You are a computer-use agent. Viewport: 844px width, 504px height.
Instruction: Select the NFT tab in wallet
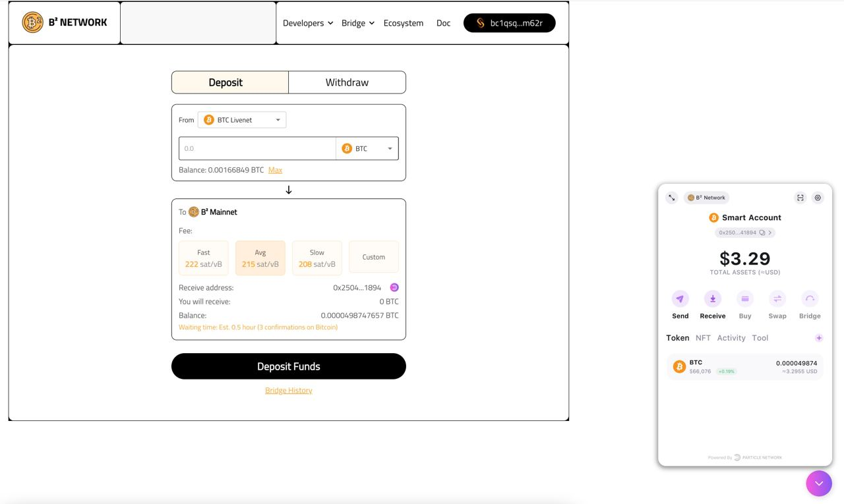click(x=703, y=338)
